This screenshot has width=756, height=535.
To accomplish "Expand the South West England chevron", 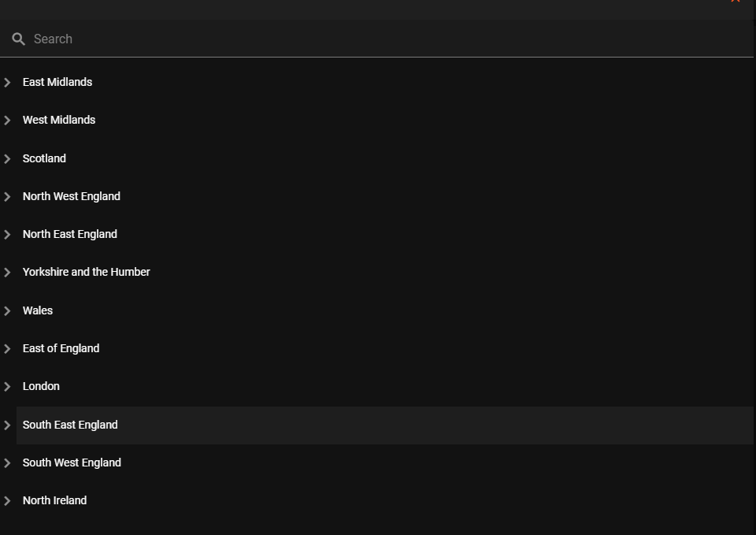I will pyautogui.click(x=7, y=463).
